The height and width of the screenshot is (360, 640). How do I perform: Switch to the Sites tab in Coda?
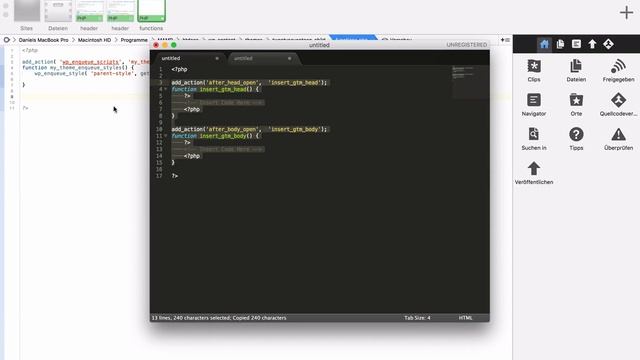[27, 16]
